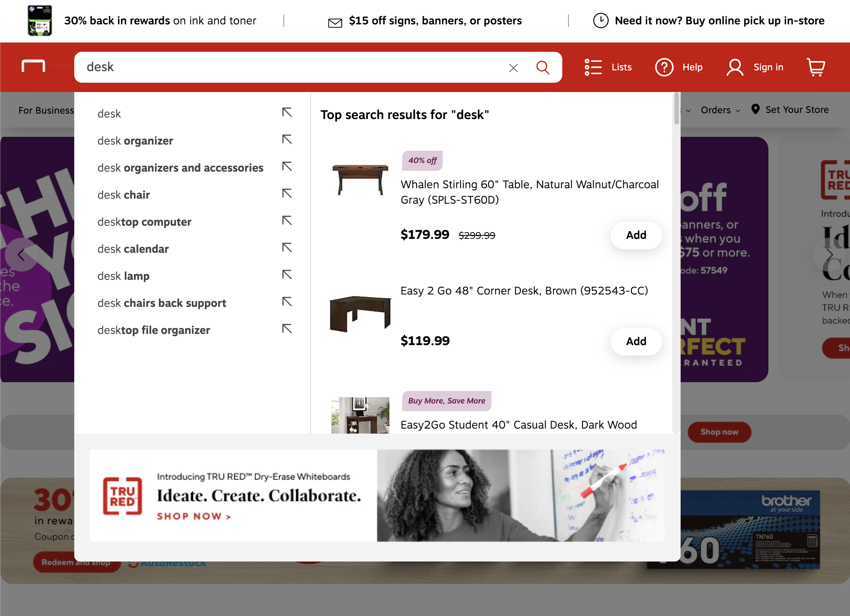Click the left carousel chevron
The image size is (850, 616).
tap(21, 254)
